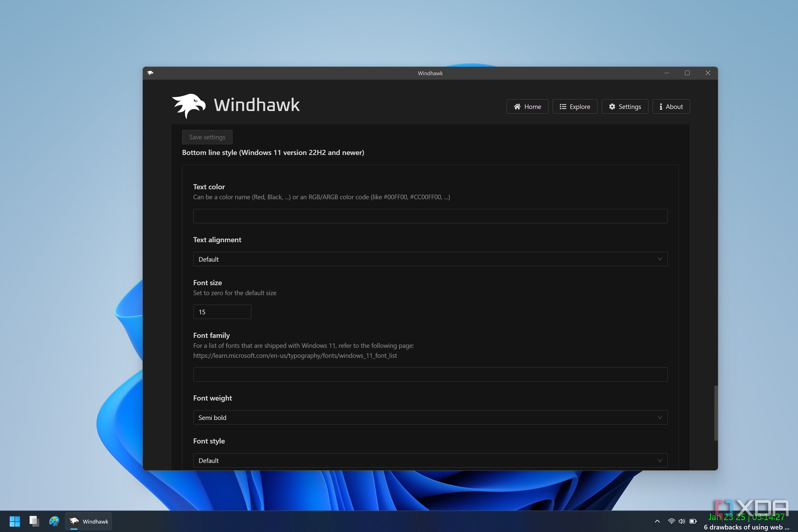The width and height of the screenshot is (798, 532).
Task: Click the battery tray icon
Action: 693,521
